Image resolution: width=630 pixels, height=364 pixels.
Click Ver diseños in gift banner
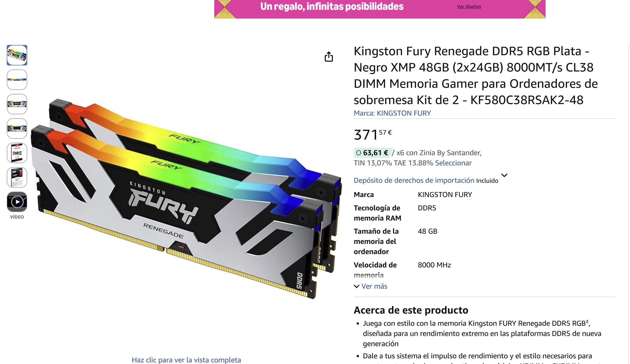pos(469,7)
